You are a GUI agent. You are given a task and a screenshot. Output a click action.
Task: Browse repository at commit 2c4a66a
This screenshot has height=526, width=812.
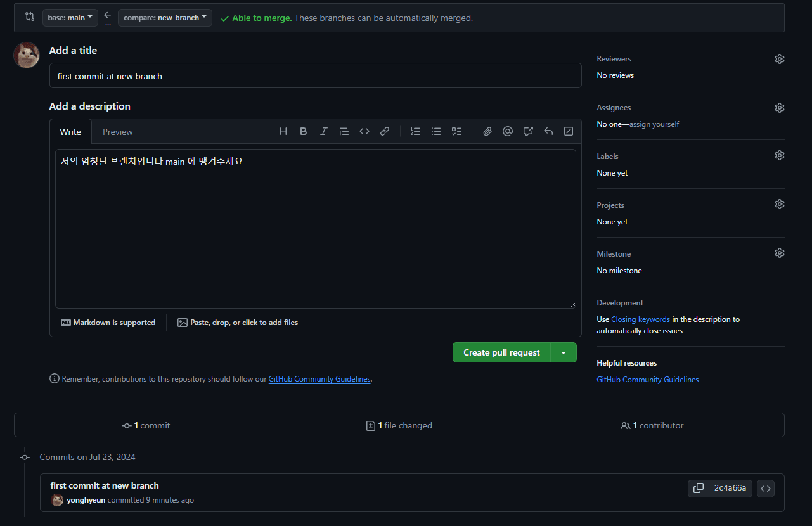point(766,488)
